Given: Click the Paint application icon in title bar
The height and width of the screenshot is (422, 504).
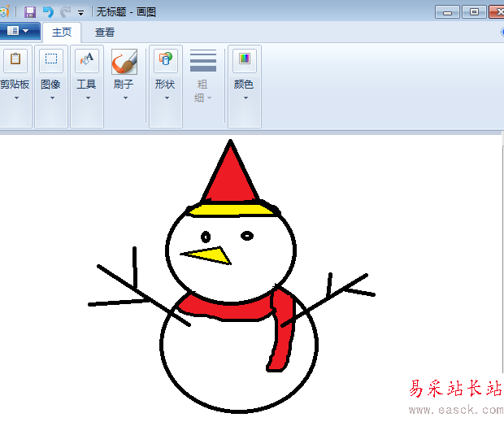Looking at the screenshot, I should pos(5,12).
